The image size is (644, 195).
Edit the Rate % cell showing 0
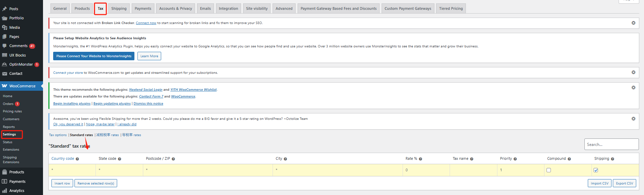[x=426, y=170]
